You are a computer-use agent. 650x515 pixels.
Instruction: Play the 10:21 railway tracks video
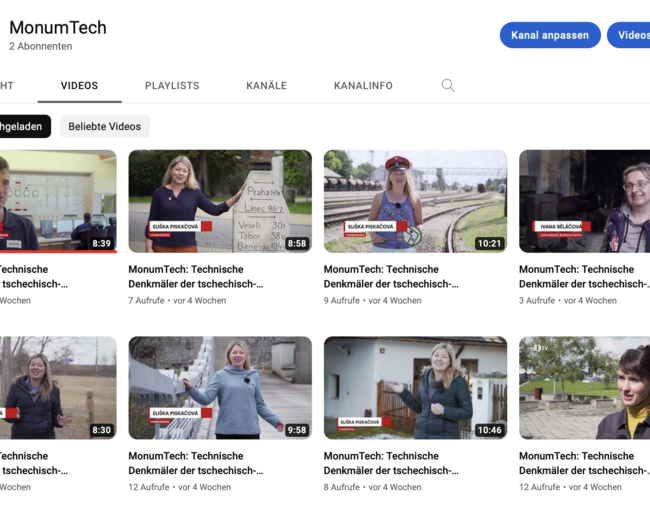(415, 201)
